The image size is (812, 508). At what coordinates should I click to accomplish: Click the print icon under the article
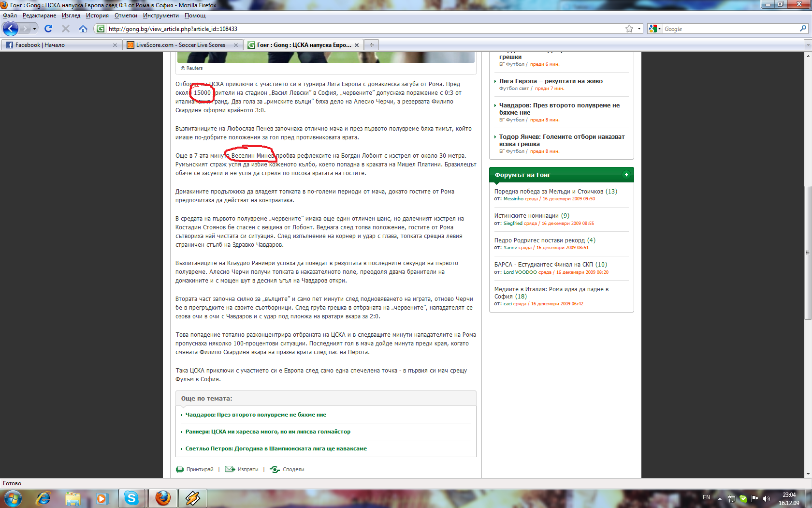click(180, 469)
